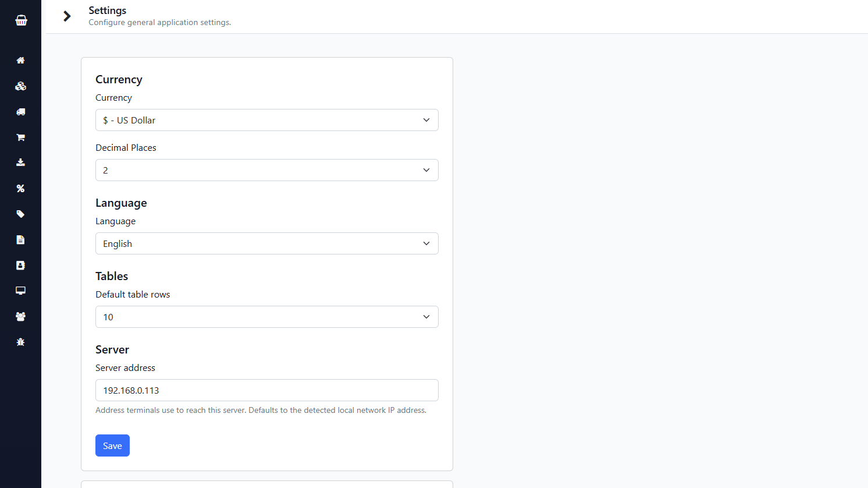Click the download tray icon in sidebar

click(x=20, y=162)
